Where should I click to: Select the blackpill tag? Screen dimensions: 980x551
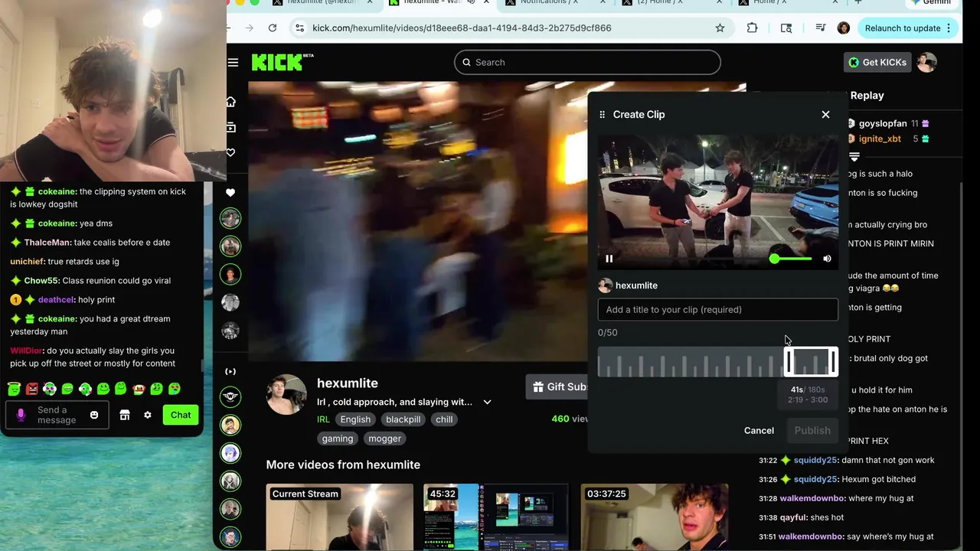point(403,419)
